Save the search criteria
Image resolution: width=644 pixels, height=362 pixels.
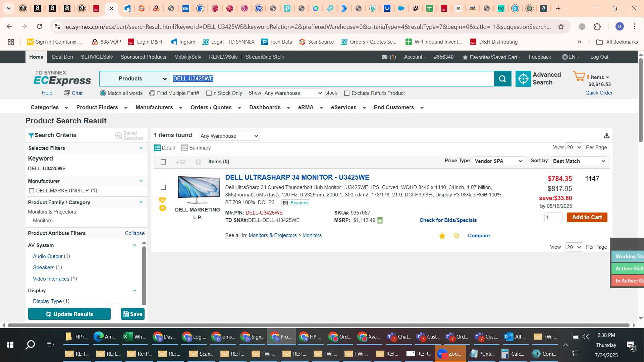pyautogui.click(x=133, y=314)
